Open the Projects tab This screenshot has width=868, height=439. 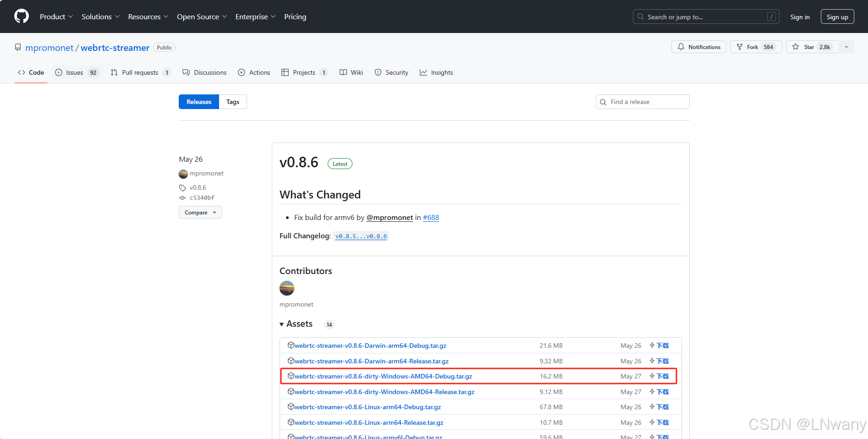(x=305, y=72)
